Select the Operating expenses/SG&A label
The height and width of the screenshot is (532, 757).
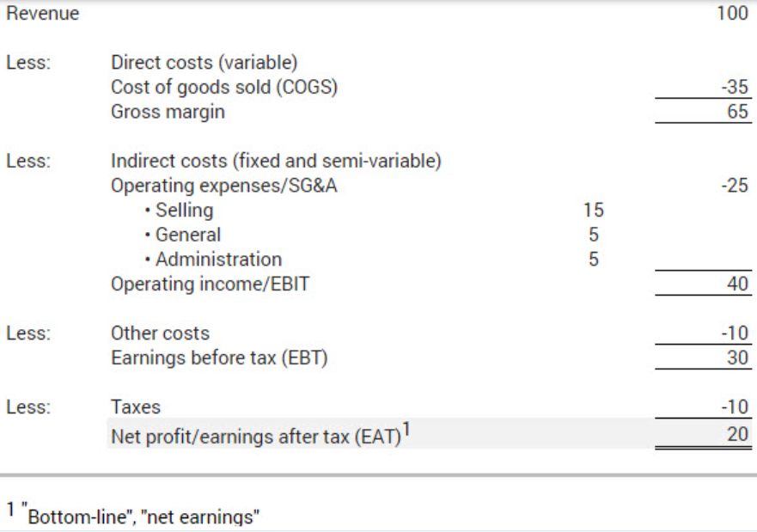click(224, 186)
